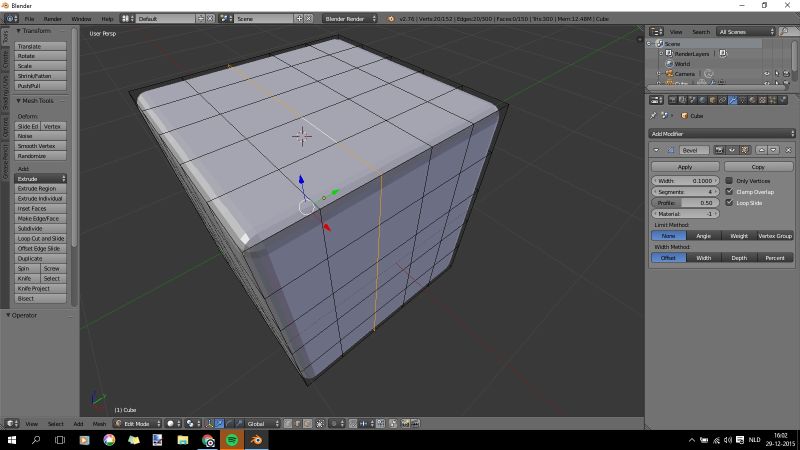Delete the Bevel modifier with X

[x=788, y=150]
